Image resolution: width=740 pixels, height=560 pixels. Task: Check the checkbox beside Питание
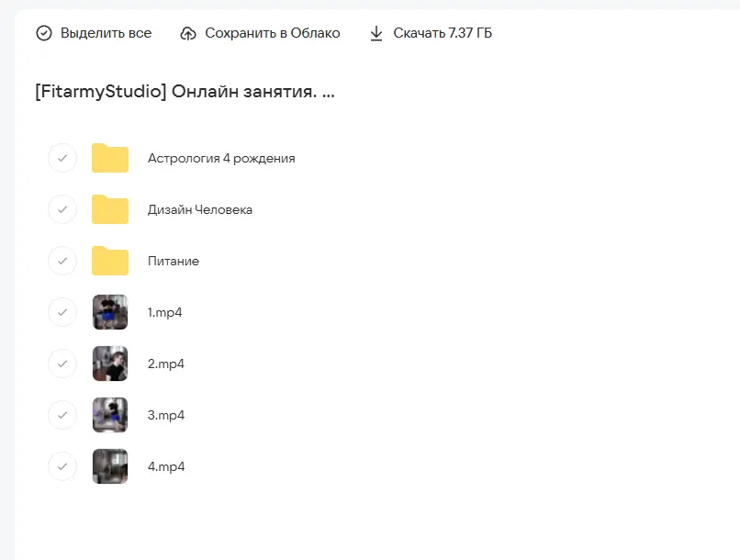click(62, 261)
